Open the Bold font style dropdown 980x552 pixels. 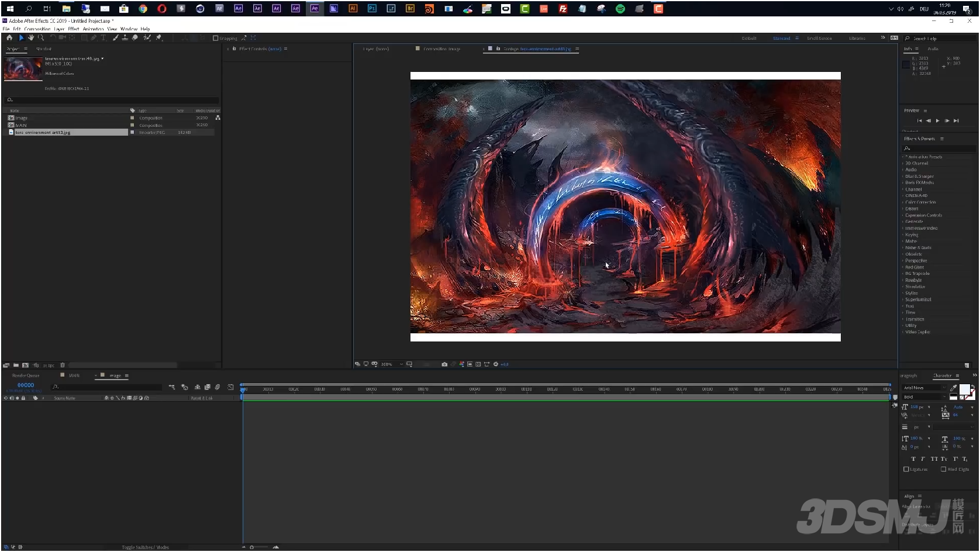(924, 397)
